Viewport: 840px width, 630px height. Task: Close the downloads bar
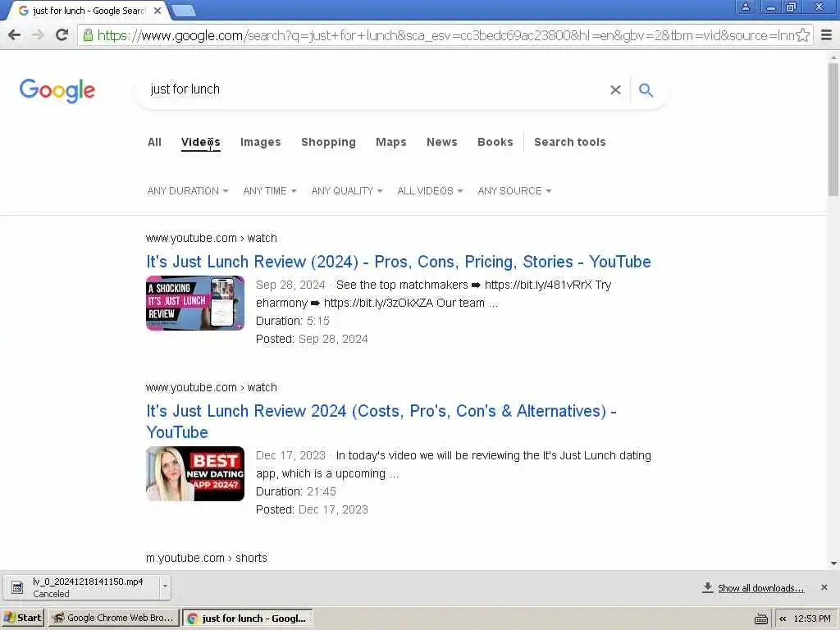pos(824,587)
